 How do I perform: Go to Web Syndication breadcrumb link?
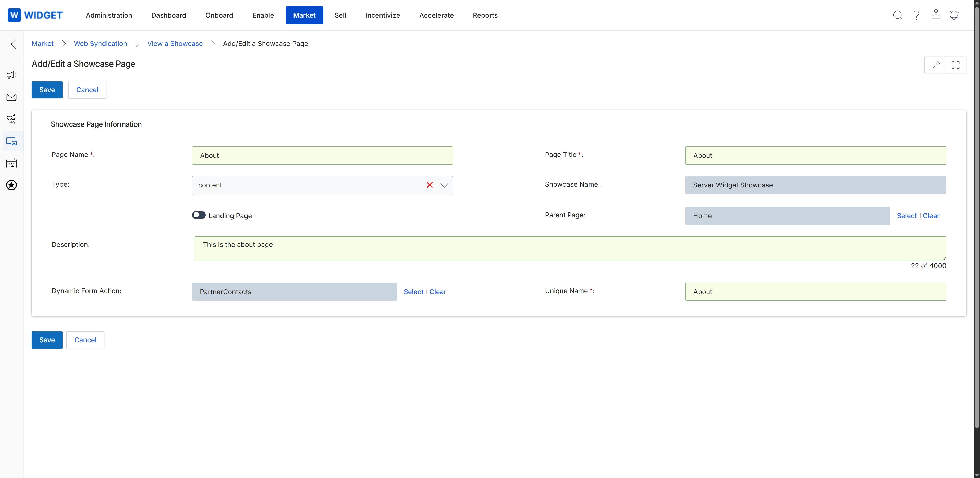pos(101,44)
